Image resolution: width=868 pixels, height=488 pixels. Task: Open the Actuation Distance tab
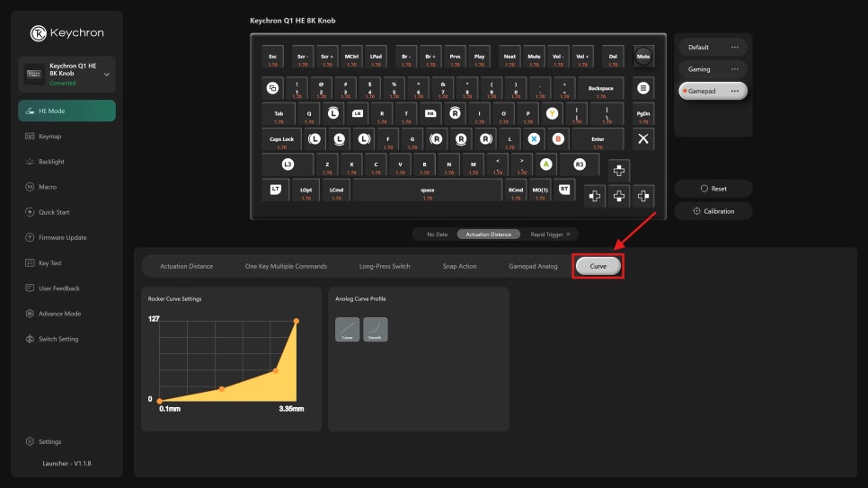click(x=187, y=266)
